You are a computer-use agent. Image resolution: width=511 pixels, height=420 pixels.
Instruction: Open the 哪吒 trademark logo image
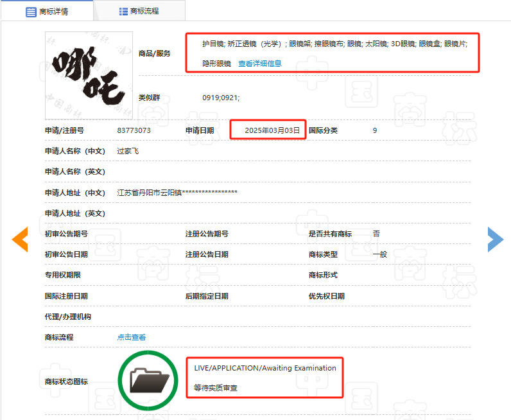[89, 73]
